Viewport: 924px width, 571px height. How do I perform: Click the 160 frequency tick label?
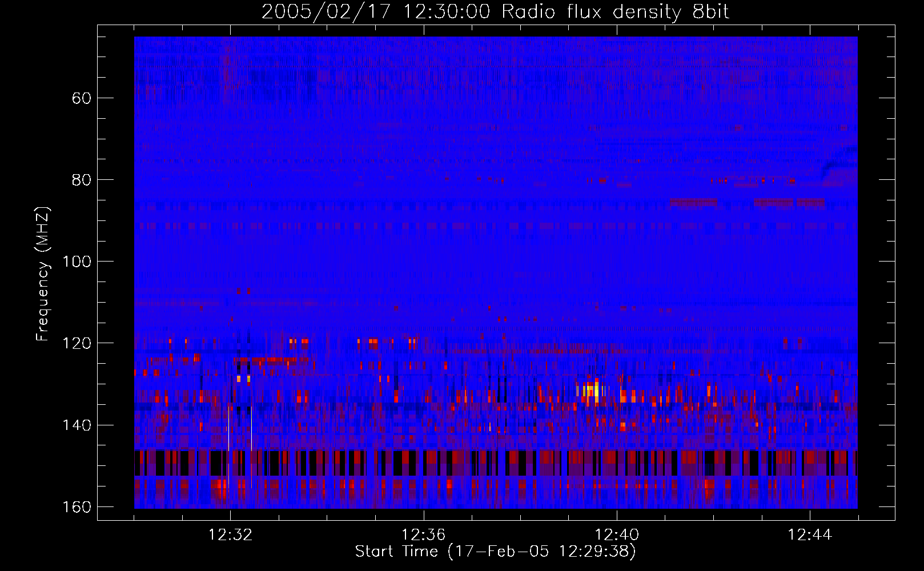point(77,507)
